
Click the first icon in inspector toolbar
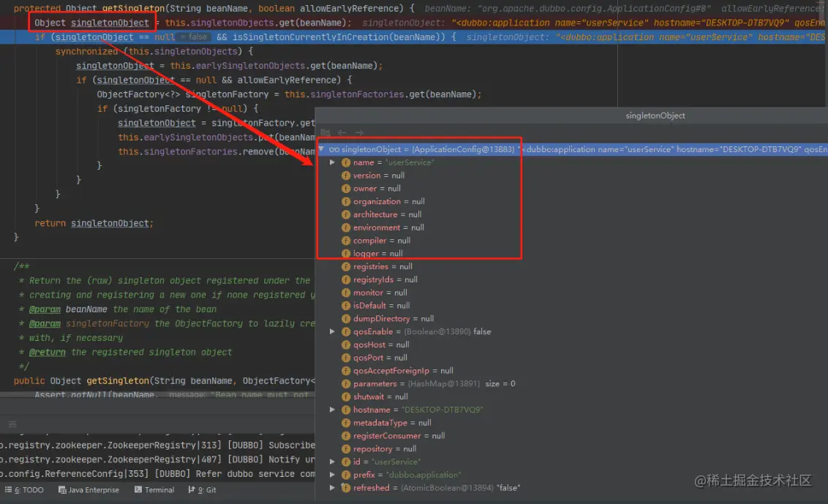(x=325, y=132)
